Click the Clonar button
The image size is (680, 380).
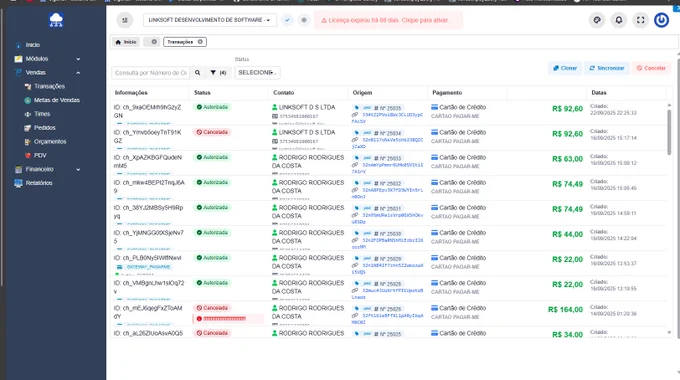(x=565, y=68)
